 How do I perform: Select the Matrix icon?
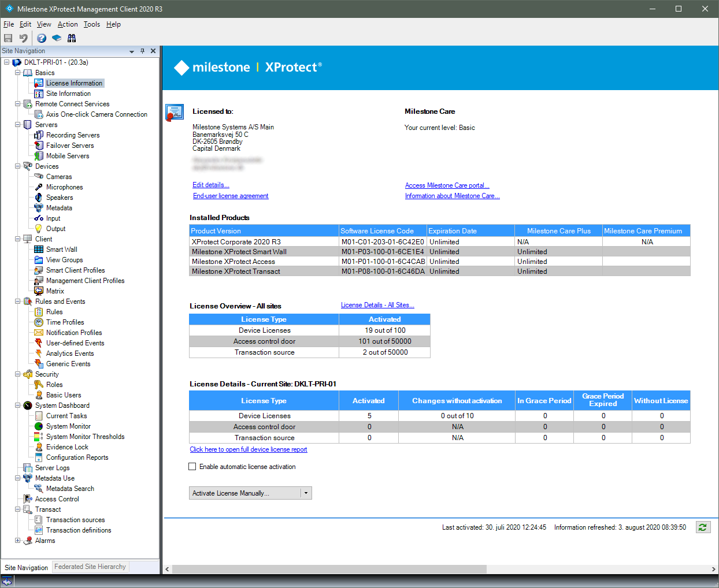39,291
